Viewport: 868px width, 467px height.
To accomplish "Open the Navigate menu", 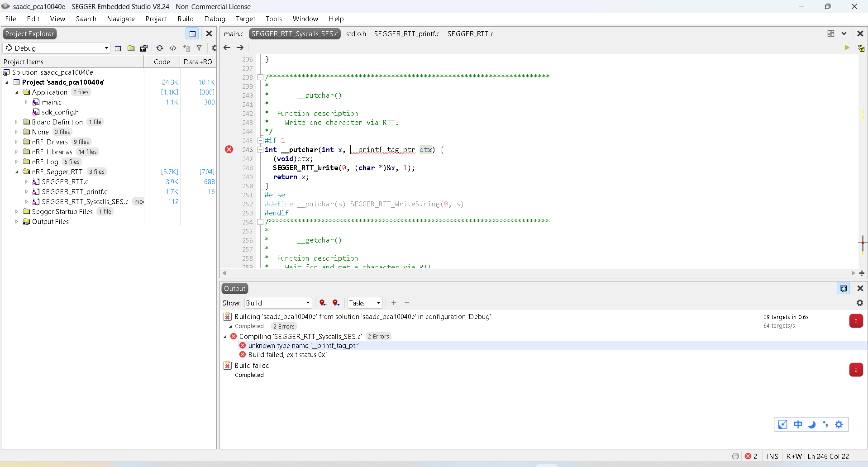I will click(121, 19).
